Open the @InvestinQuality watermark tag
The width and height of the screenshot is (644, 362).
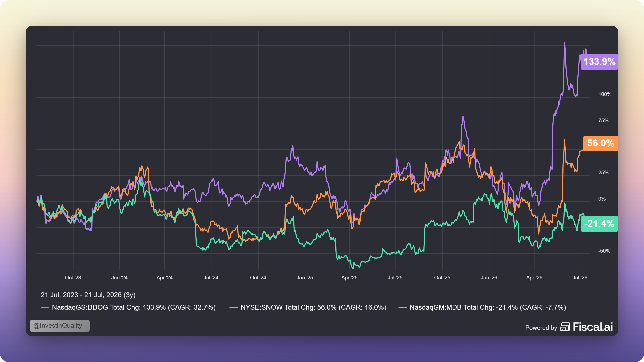[x=60, y=326]
